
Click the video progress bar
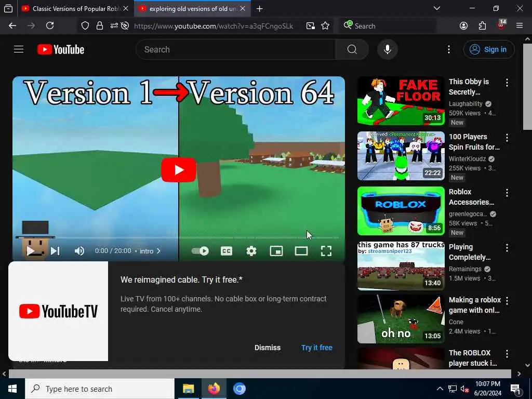(x=179, y=238)
